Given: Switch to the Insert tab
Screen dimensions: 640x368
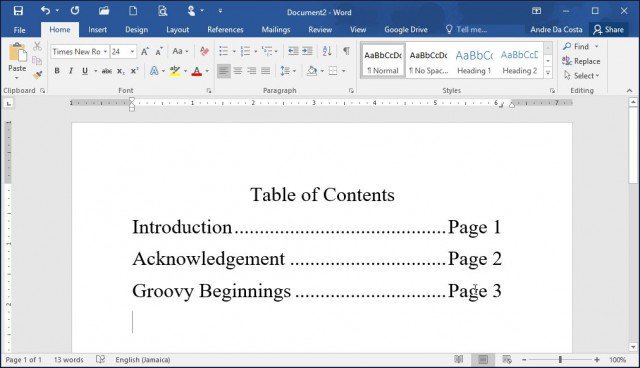Looking at the screenshot, I should [x=98, y=30].
